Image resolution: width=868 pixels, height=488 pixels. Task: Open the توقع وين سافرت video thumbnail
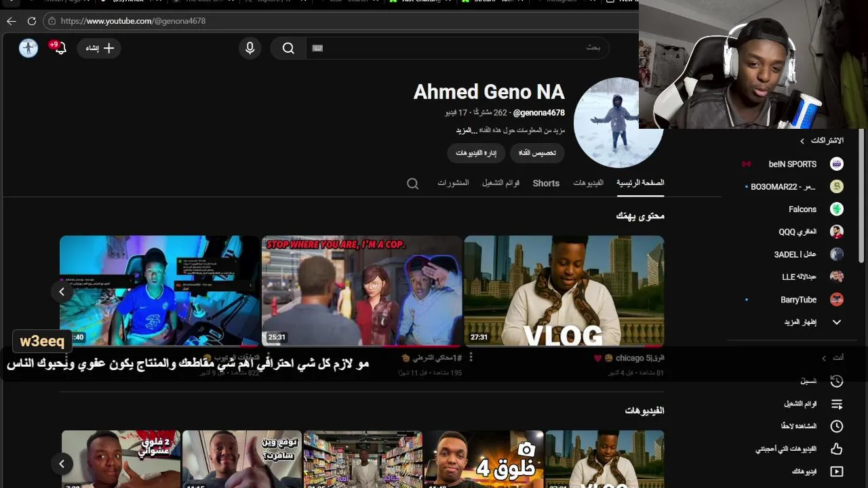point(242,459)
